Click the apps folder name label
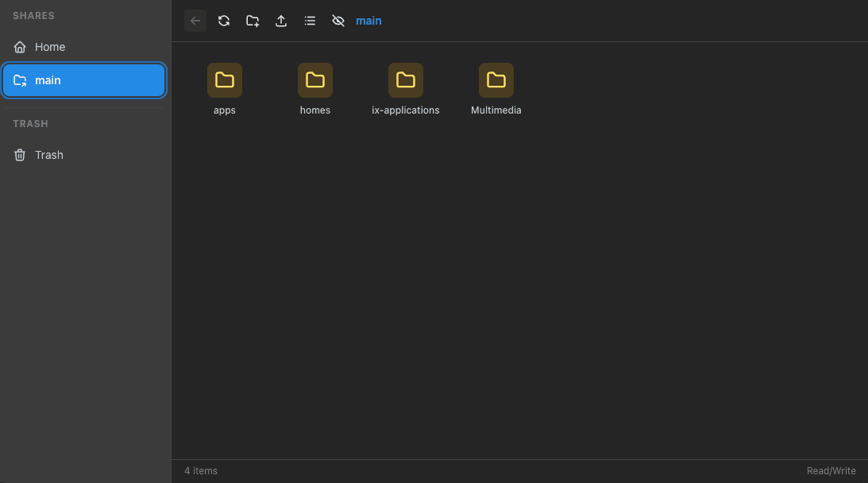This screenshot has width=868, height=483. tap(225, 110)
